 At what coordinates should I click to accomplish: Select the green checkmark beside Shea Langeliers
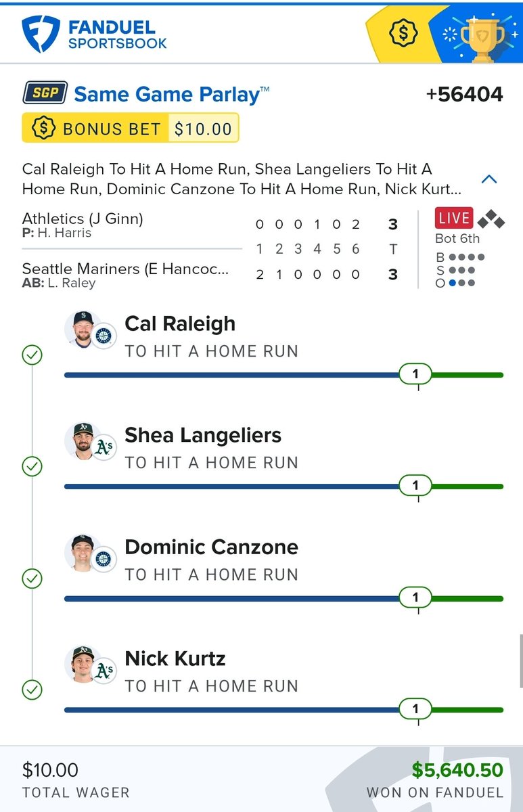(32, 466)
